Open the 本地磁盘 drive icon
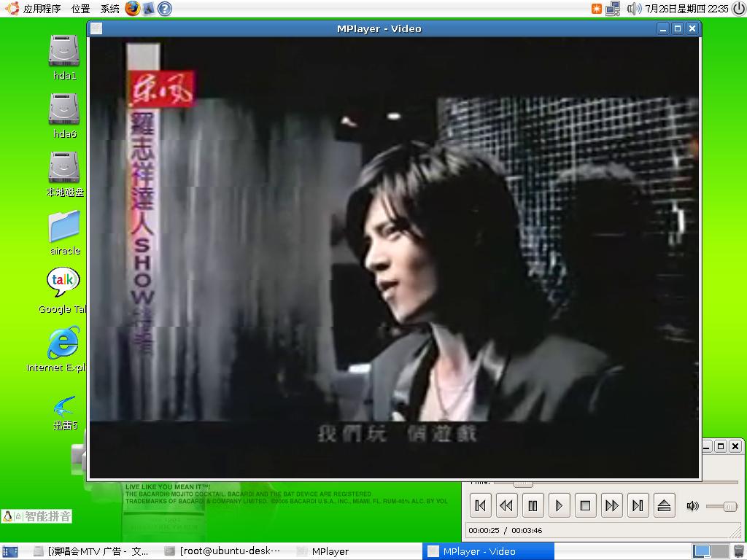This screenshot has width=747, height=560. coord(64,174)
